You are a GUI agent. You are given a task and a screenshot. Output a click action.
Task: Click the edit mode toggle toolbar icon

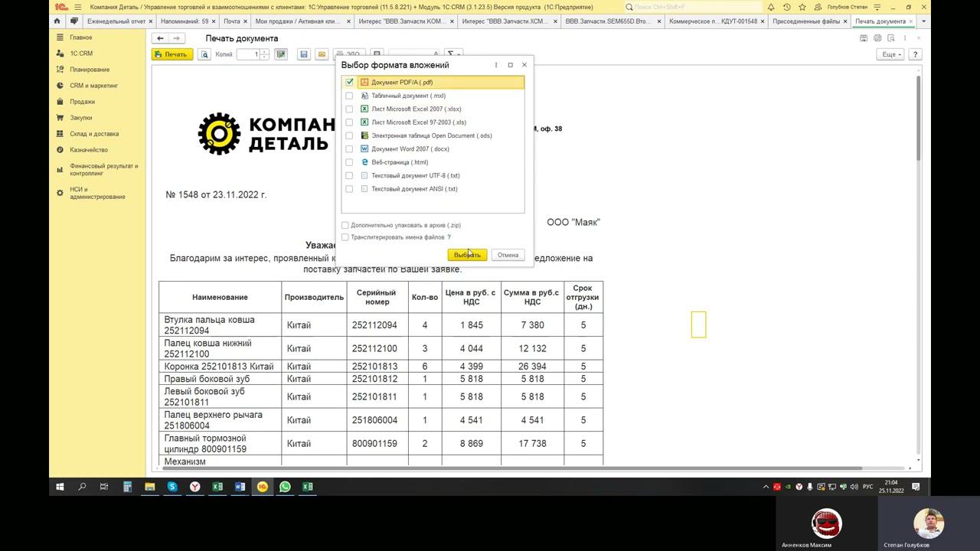point(281,54)
